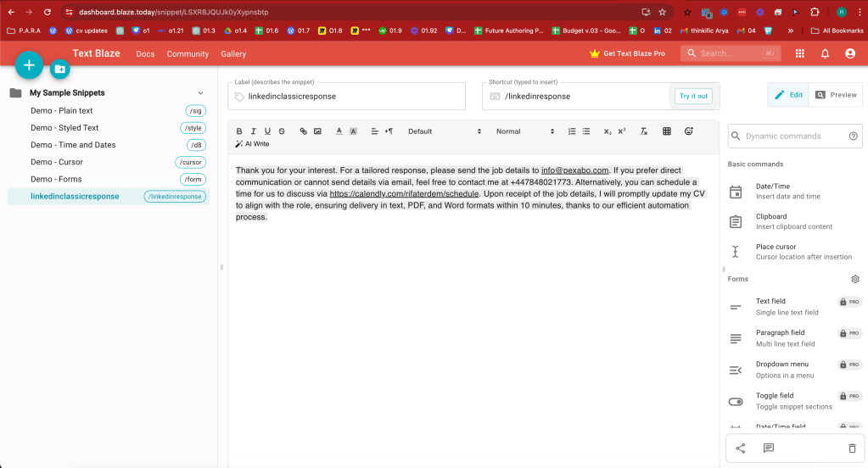Open All Bookmarks folder
Image resolution: width=868 pixels, height=468 pixels.
pyautogui.click(x=837, y=31)
